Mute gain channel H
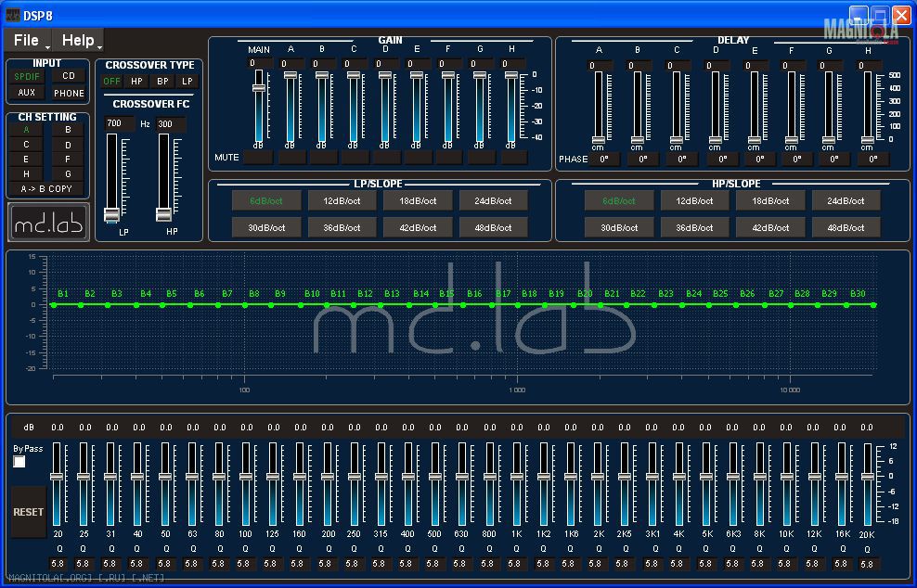 [514, 158]
